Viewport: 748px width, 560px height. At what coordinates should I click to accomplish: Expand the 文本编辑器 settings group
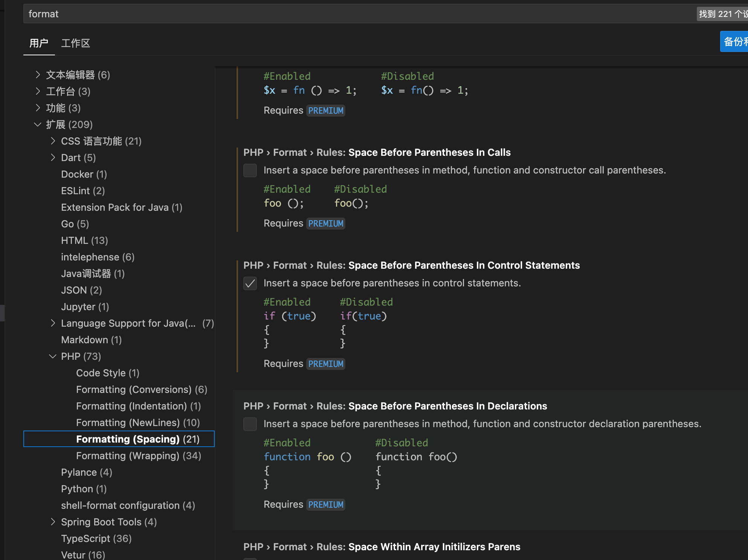(x=38, y=75)
